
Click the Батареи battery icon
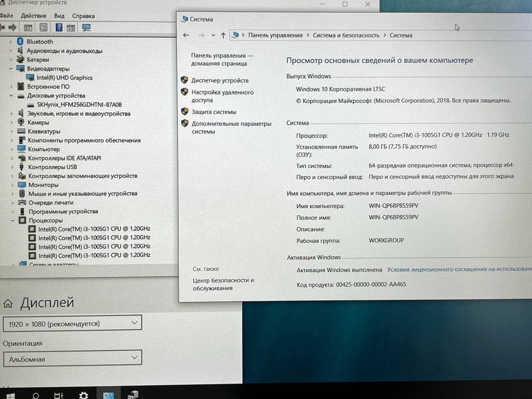click(20, 59)
